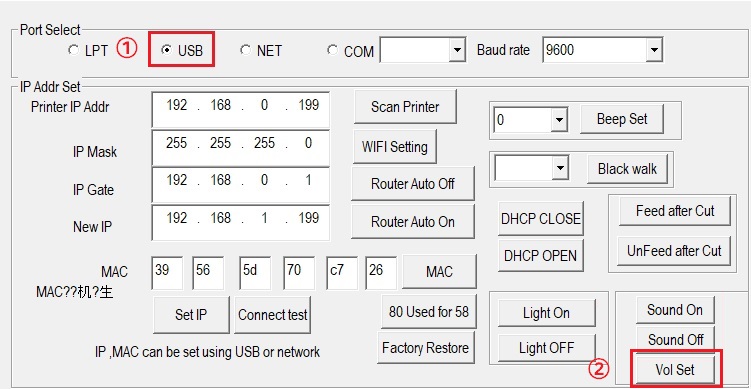Image resolution: width=751 pixels, height=389 pixels.
Task: Click the Printer IP Addr field
Action: 240,110
